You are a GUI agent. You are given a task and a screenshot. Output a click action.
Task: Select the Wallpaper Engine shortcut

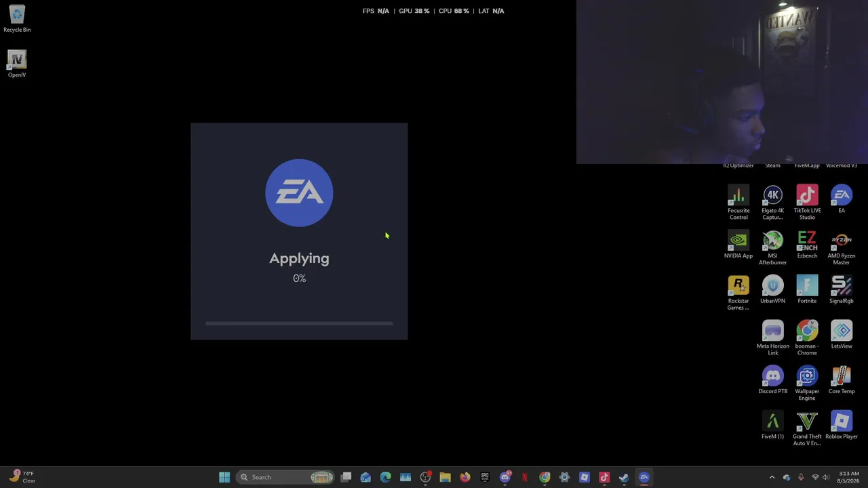click(807, 384)
